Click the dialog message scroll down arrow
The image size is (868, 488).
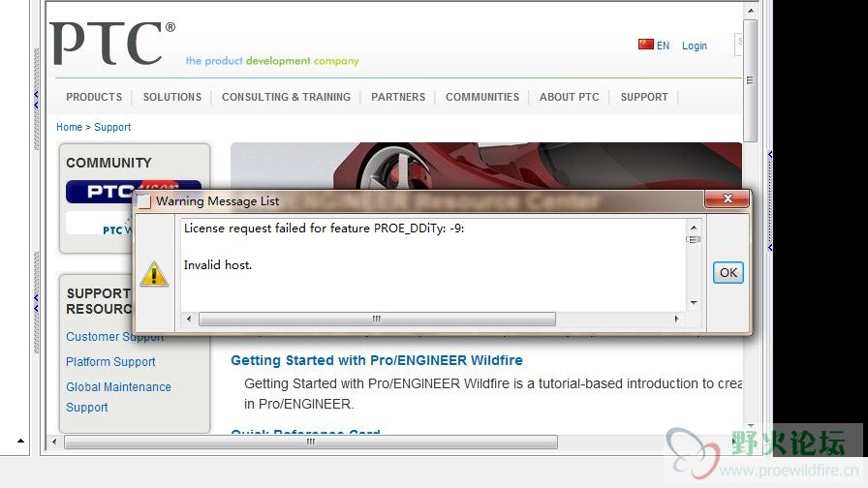coord(693,303)
